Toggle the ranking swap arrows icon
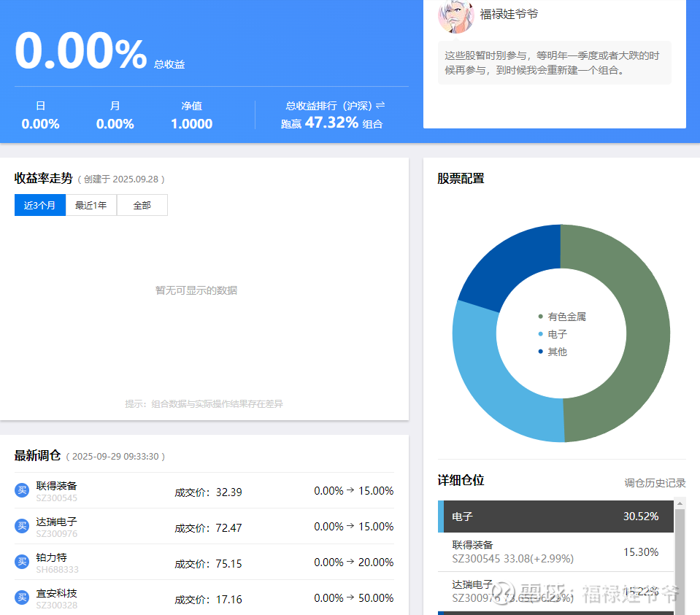700x615 pixels. point(380,105)
